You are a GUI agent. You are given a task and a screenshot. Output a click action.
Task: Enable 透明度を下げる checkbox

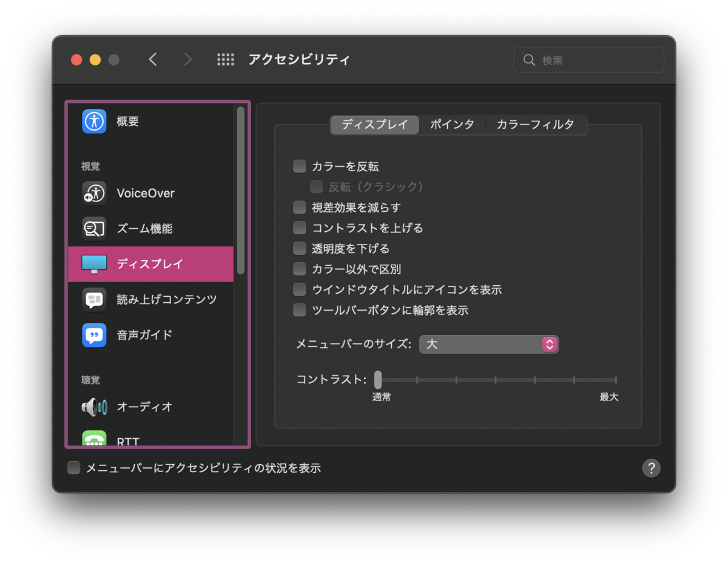[x=300, y=249]
